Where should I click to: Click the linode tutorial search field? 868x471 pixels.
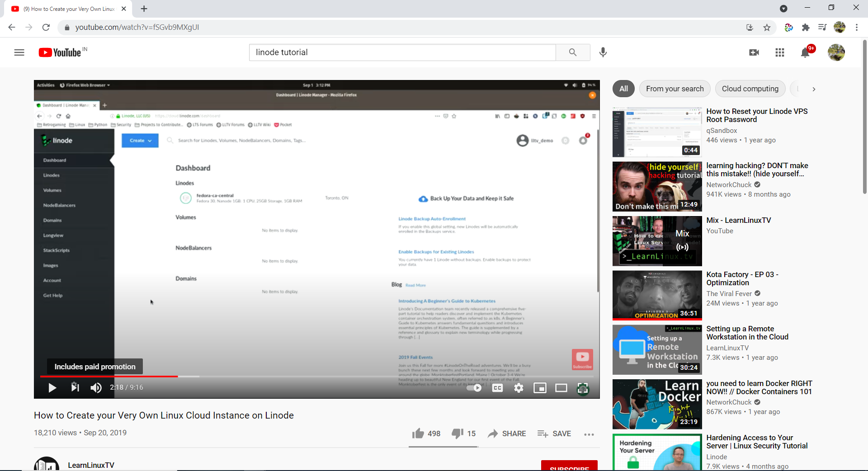[x=402, y=52]
